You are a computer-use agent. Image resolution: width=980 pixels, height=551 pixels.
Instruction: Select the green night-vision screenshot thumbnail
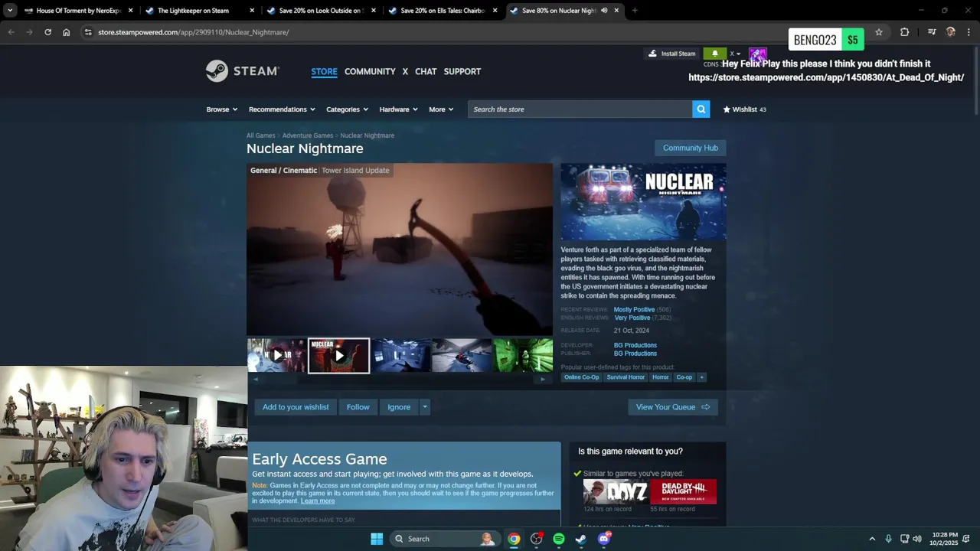(523, 356)
